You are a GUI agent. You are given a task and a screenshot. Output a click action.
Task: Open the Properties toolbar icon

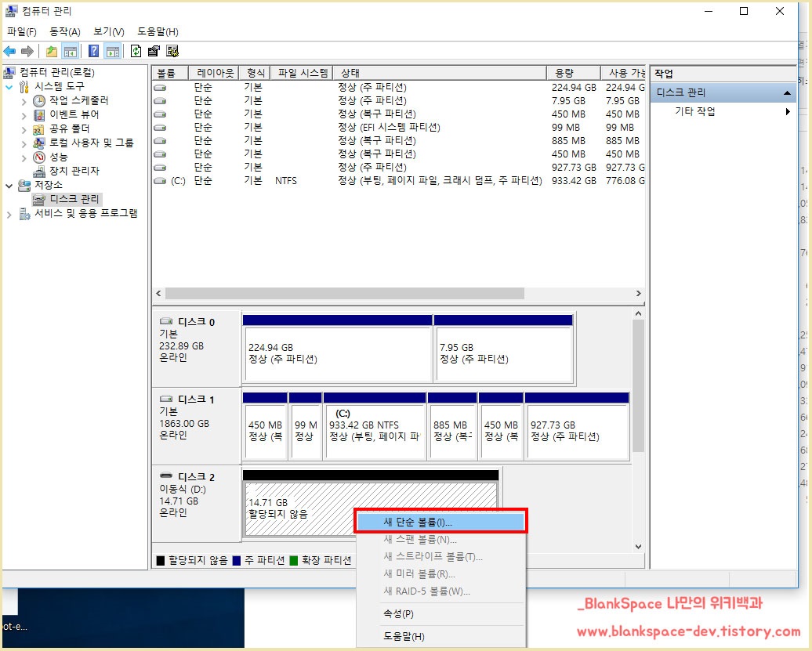[x=154, y=51]
